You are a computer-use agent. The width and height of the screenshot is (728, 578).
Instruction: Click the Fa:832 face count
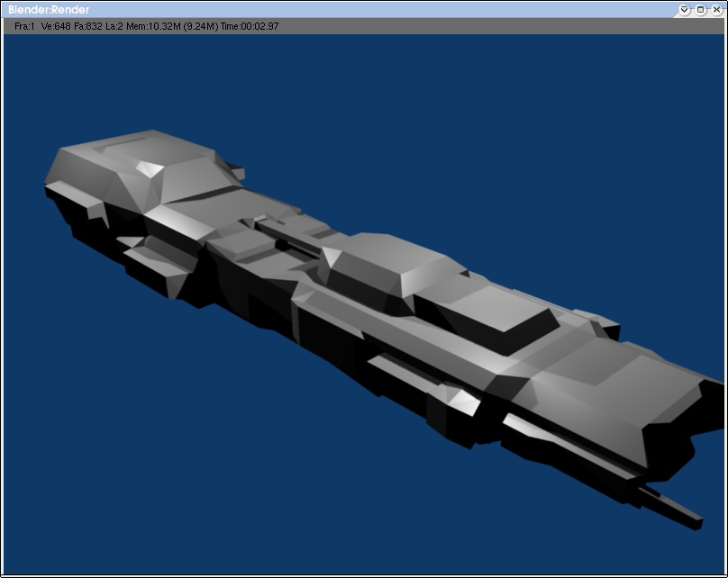point(87,26)
